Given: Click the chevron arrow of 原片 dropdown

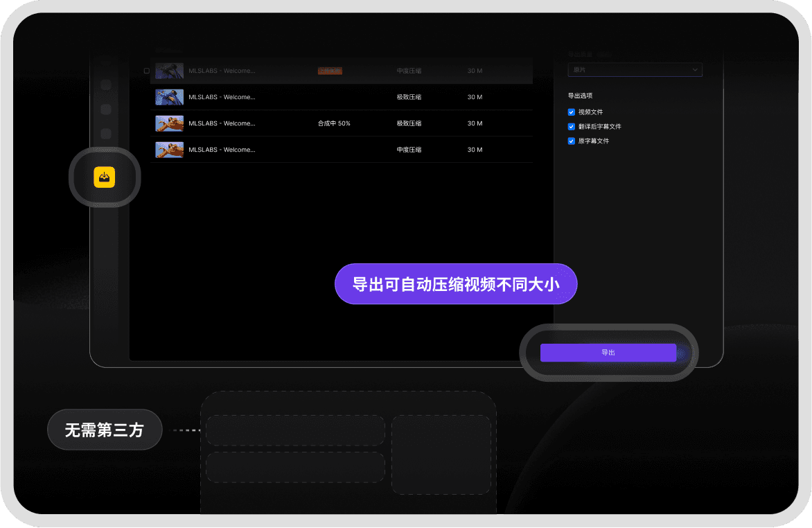Looking at the screenshot, I should [695, 70].
